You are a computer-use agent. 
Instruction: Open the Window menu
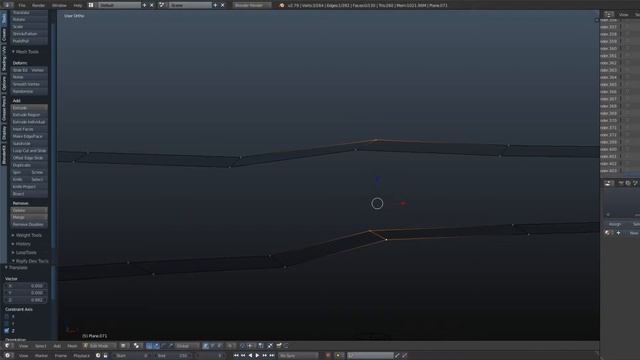click(59, 5)
